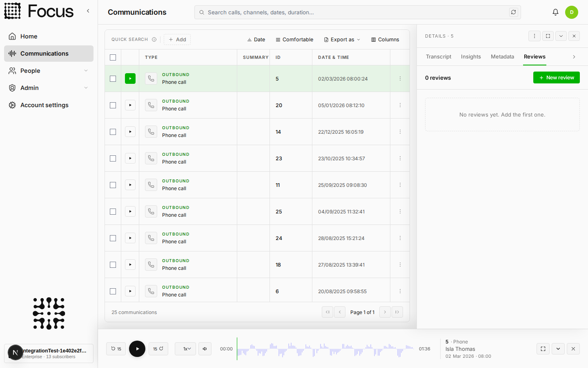
Task: Seek within the audio waveform
Action: coord(325,349)
